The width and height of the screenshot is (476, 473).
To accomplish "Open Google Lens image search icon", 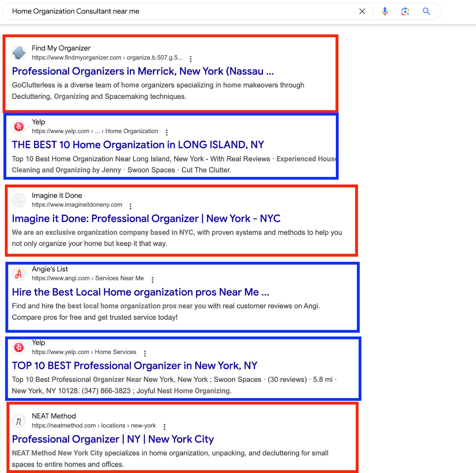I will [x=405, y=11].
